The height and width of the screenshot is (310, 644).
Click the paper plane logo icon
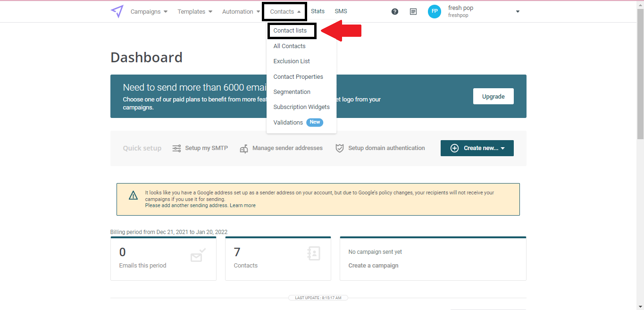[117, 11]
